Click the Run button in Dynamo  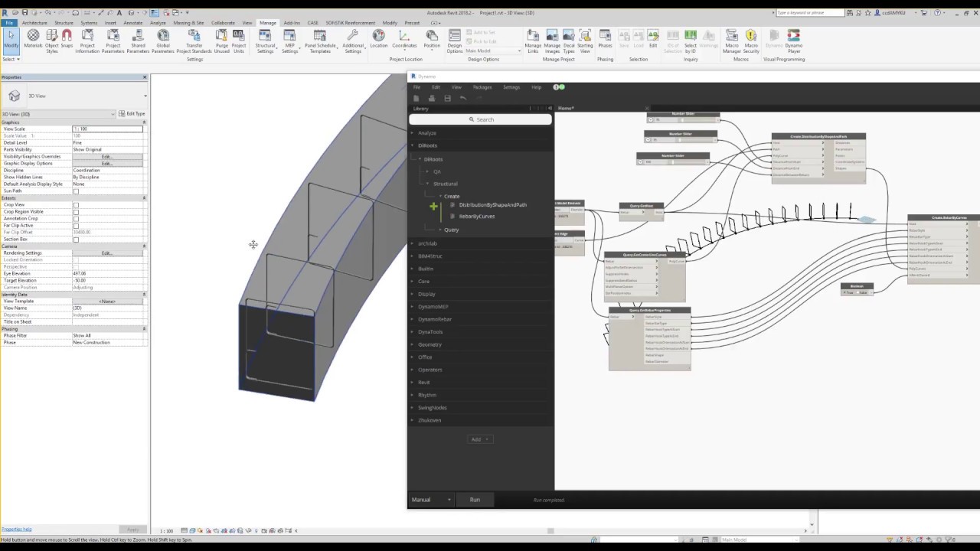click(475, 500)
